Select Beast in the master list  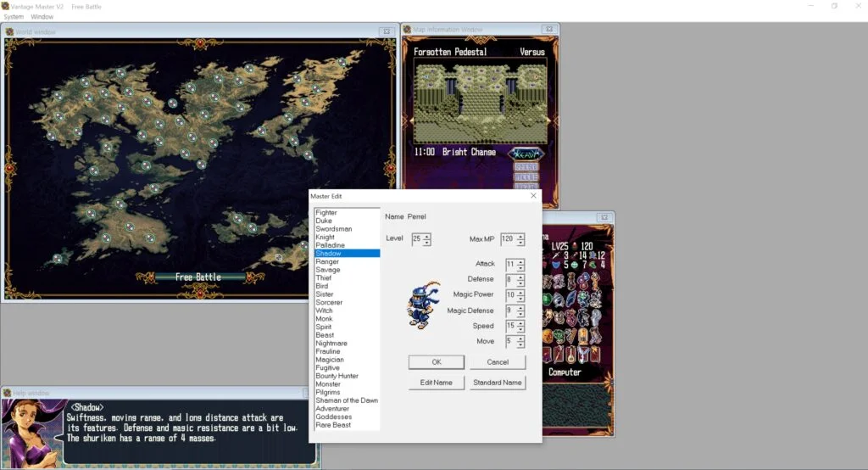[x=347, y=335]
